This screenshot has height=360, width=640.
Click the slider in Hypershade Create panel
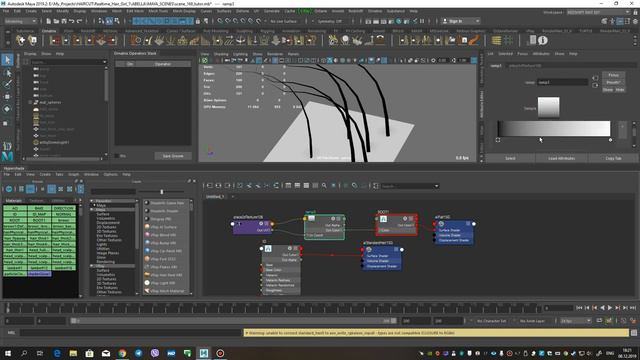click(162, 191)
